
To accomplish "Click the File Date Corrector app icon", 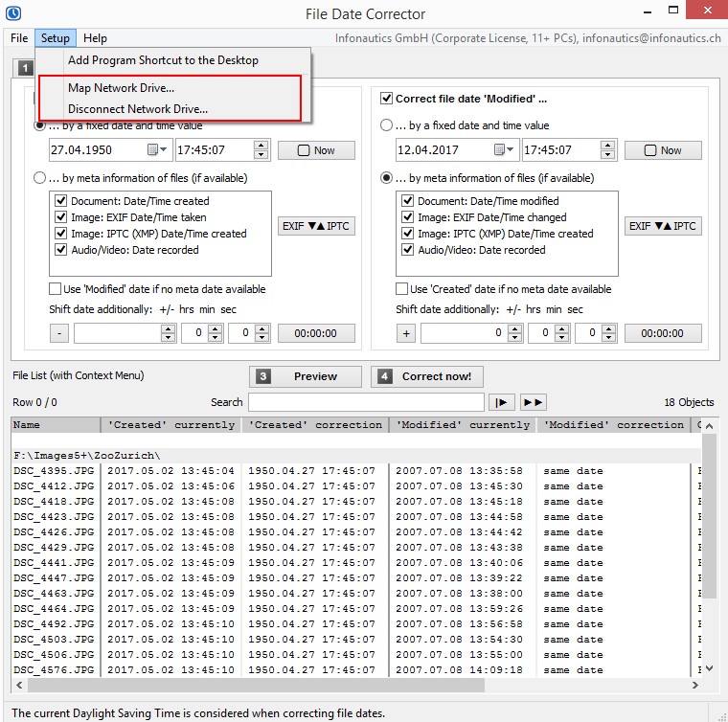I will (x=13, y=12).
